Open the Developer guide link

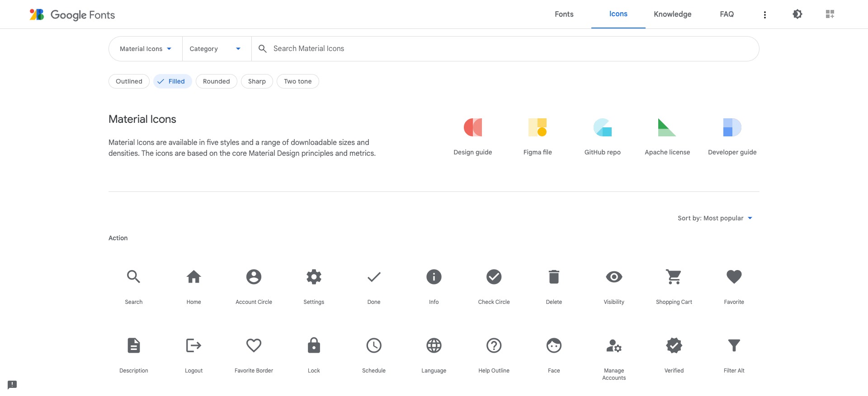(x=732, y=136)
